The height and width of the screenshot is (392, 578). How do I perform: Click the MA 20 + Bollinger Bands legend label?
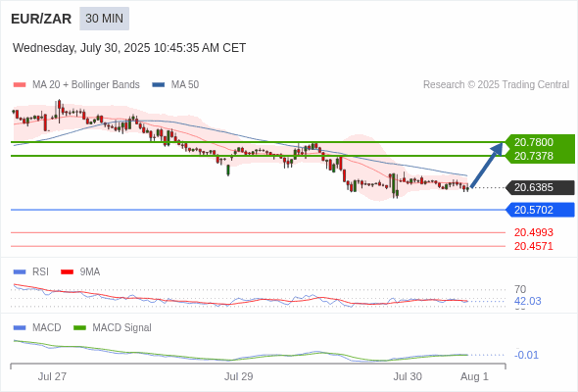click(x=86, y=85)
